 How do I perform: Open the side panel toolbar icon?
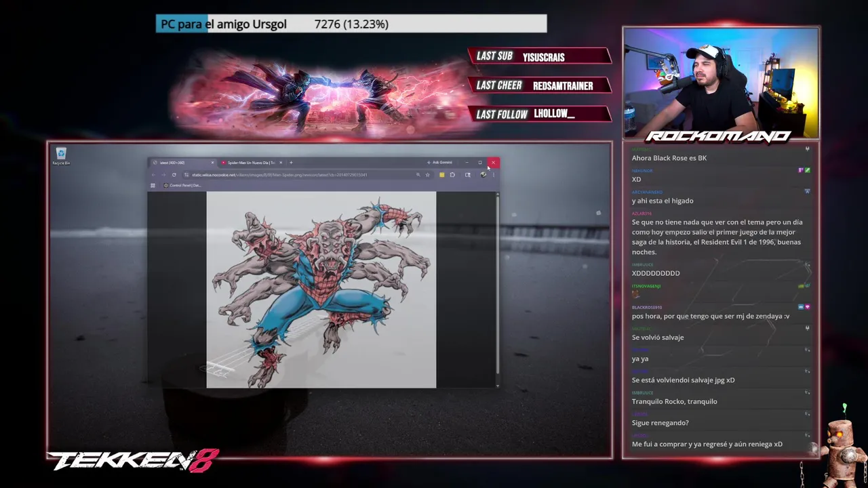click(x=467, y=175)
